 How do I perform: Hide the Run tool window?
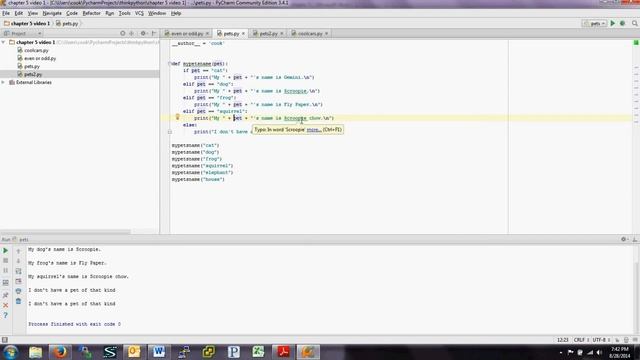(x=635, y=239)
